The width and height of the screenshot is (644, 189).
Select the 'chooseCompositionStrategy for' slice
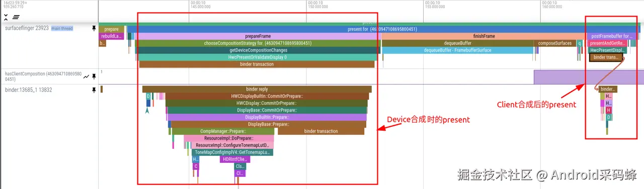[258, 43]
